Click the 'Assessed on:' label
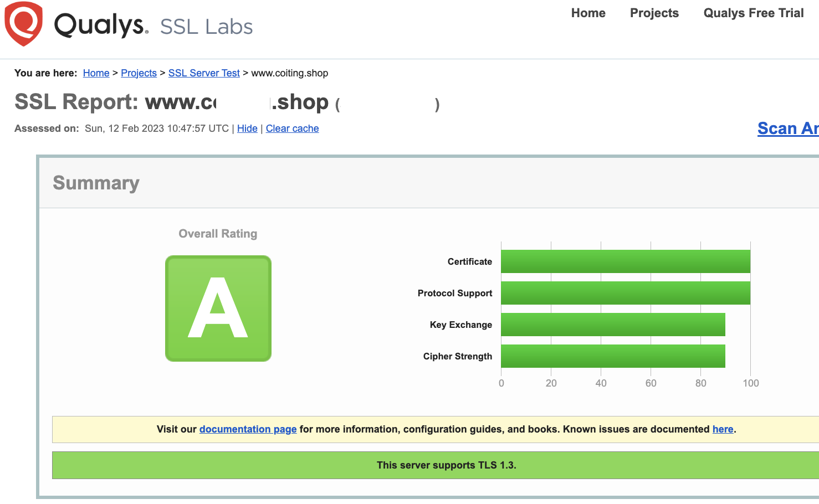Image resolution: width=819 pixels, height=504 pixels. (x=47, y=128)
